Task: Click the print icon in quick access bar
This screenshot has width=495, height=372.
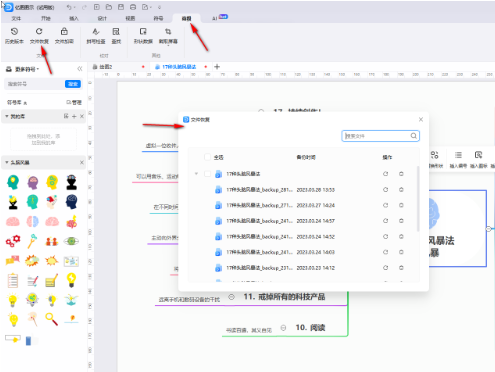Action: coord(133,7)
